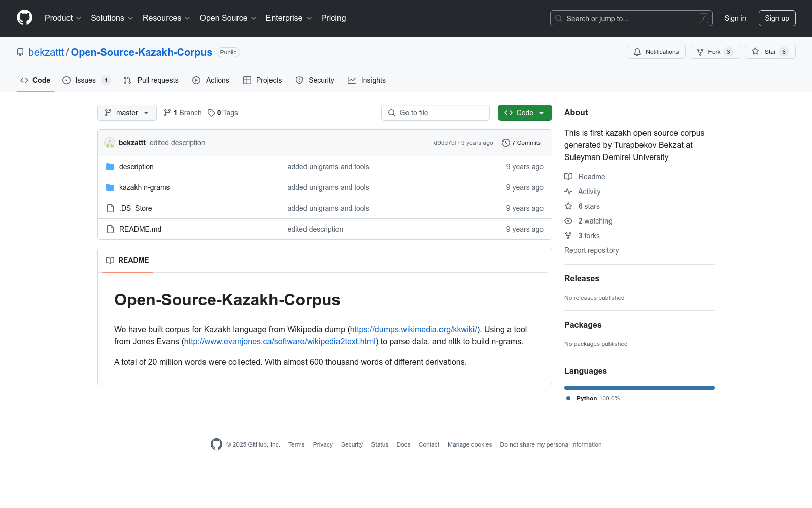Switch to the Projects tab

coord(262,80)
